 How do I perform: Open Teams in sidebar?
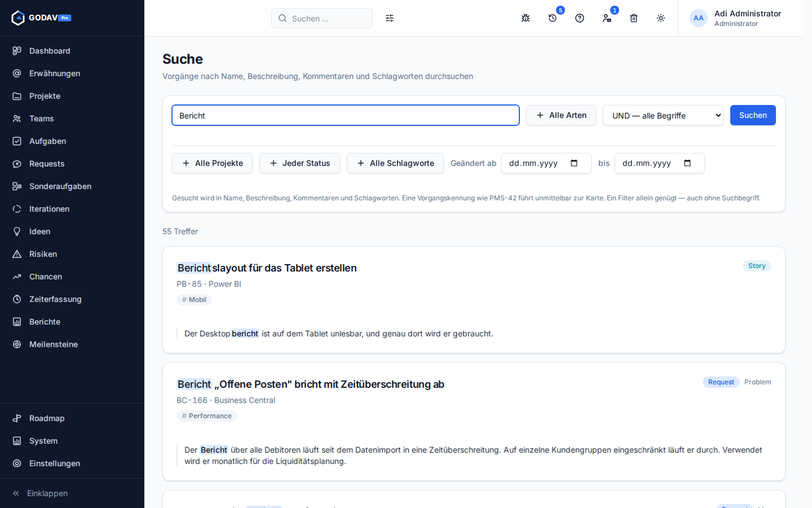[x=72, y=119]
